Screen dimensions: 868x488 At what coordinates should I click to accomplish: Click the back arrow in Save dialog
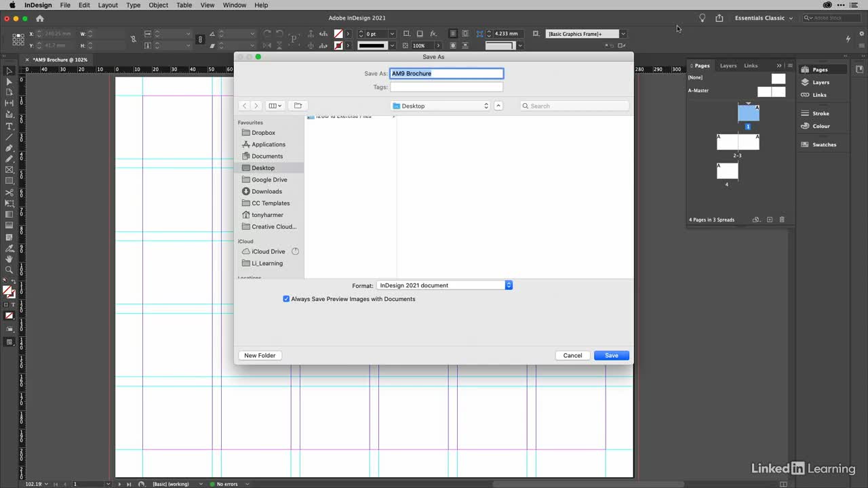pyautogui.click(x=245, y=106)
